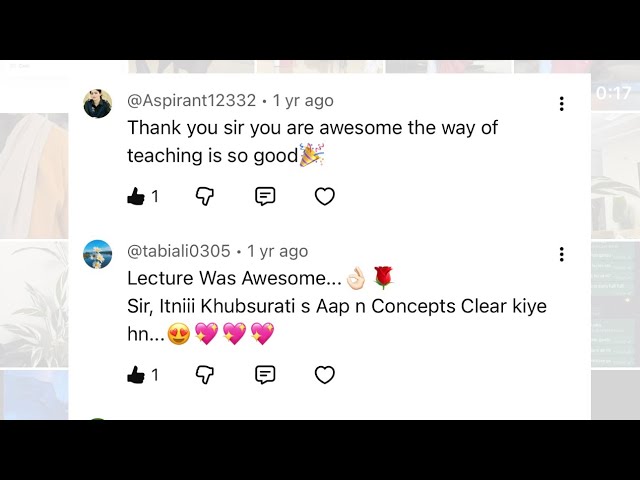This screenshot has width=640, height=480.
Task: Click the @Aspirant12332 profile avatar
Action: (x=98, y=103)
